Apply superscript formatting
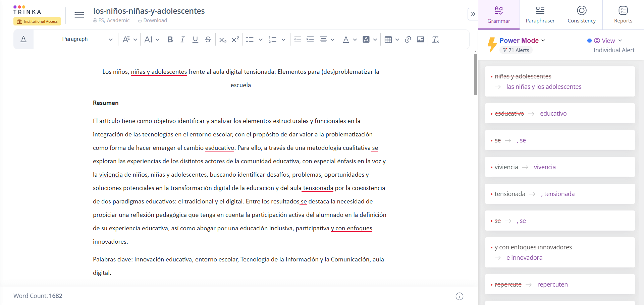This screenshot has width=644, height=305. (235, 39)
